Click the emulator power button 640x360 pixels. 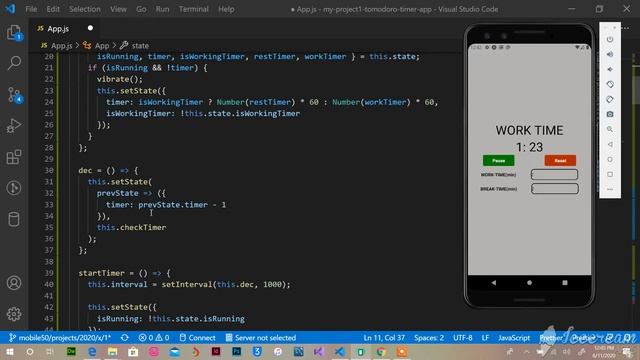click(610, 39)
